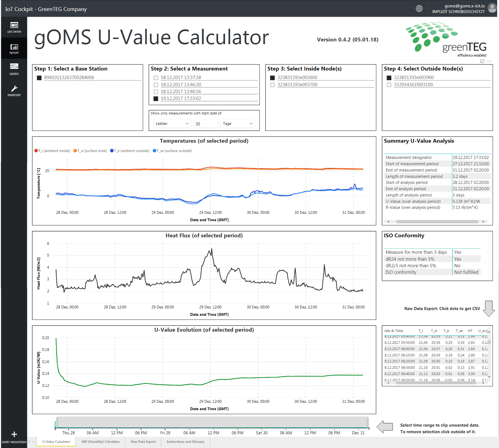Toggle outside node 323831393e003900
The image size is (499, 448).
coord(389,78)
